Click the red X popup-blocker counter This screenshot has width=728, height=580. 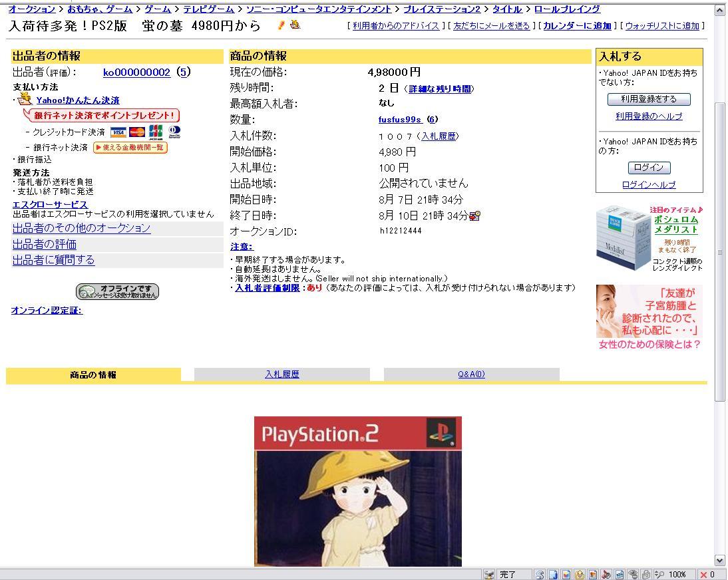[x=707, y=575]
